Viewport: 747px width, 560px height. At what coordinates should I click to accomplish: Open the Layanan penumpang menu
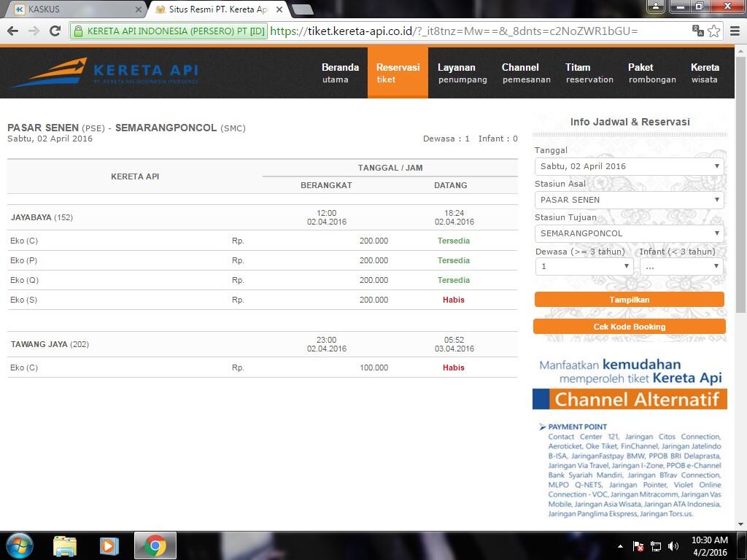(462, 73)
